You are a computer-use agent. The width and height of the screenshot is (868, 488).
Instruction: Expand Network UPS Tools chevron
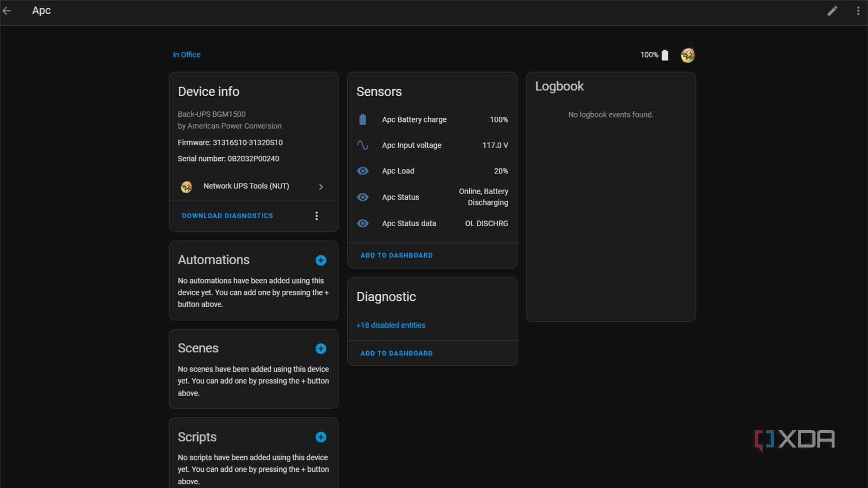pos(321,187)
